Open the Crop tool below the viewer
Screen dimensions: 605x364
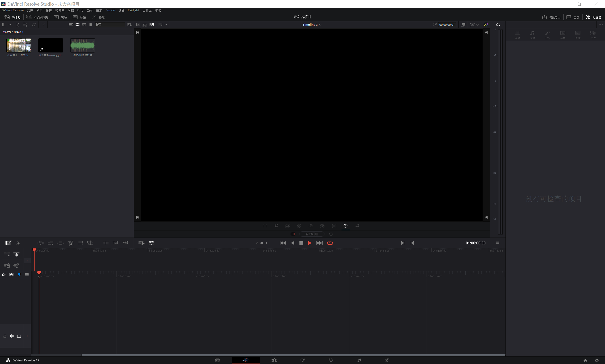click(276, 226)
